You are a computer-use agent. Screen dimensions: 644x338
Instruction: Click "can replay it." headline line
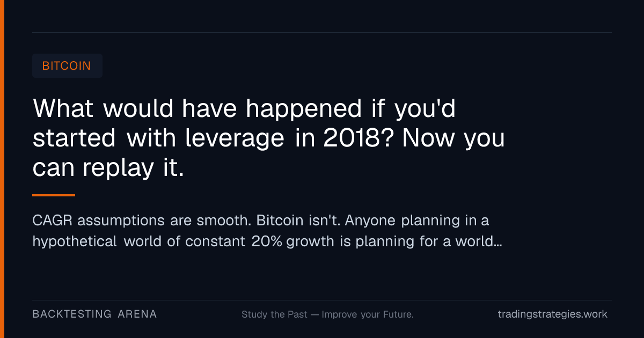point(108,169)
